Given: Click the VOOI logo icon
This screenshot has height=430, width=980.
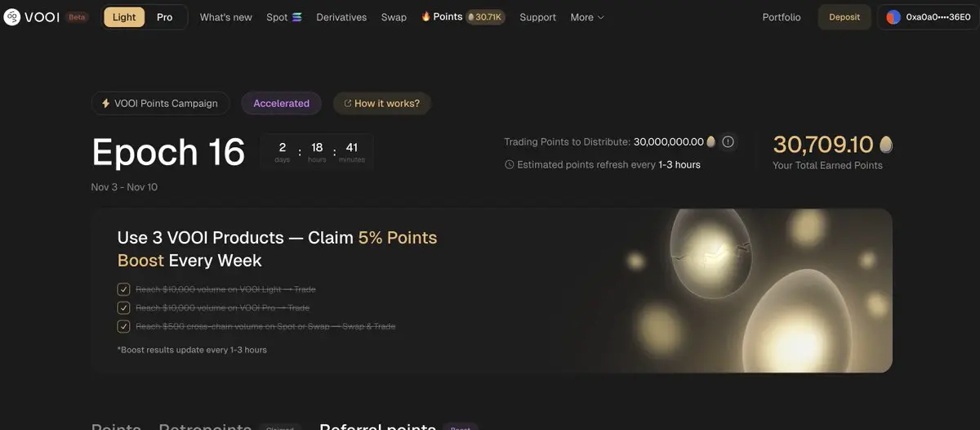Looking at the screenshot, I should click(x=12, y=17).
